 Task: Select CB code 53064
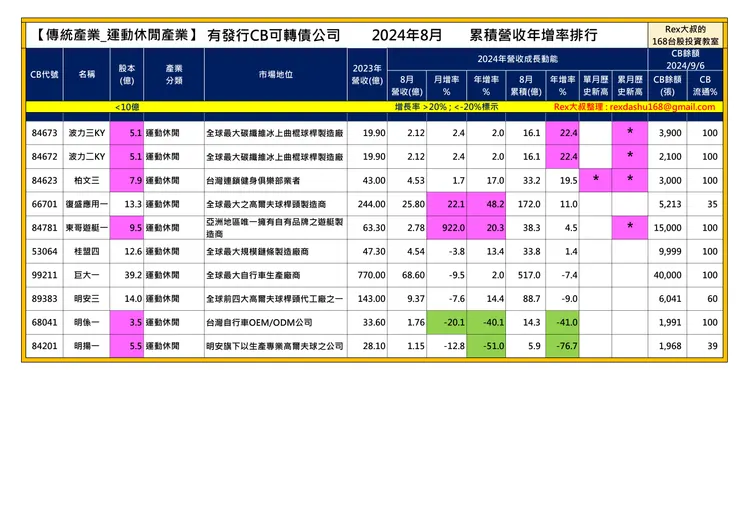tap(44, 252)
